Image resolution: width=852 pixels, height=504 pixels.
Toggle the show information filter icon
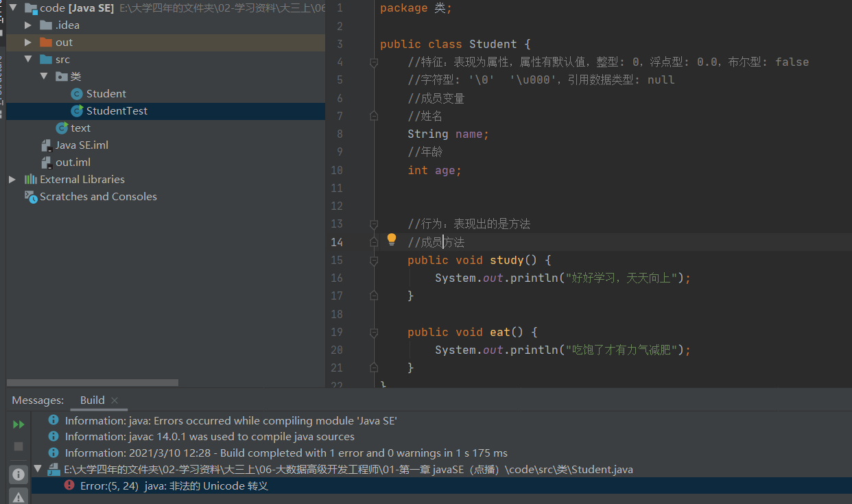coord(19,474)
